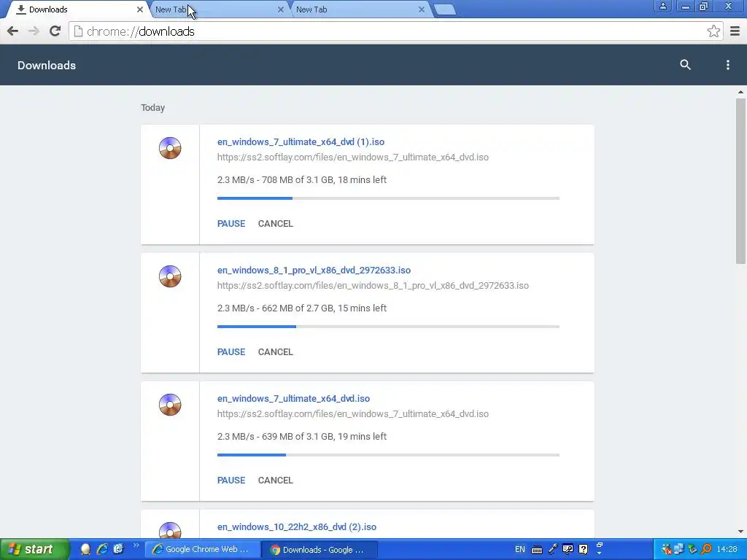747x560 pixels.
Task: Click disc icon for en_windows_8_1_pro_vl_x86 download
Action: tap(170, 276)
